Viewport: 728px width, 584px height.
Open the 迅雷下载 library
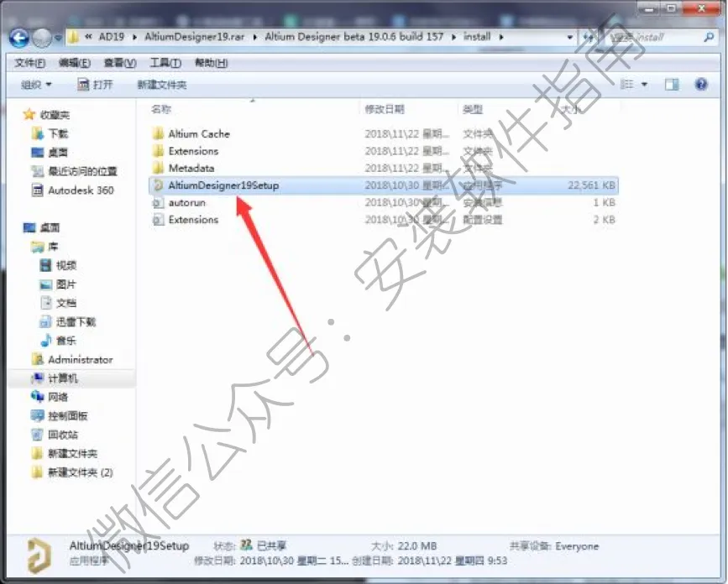[76, 322]
